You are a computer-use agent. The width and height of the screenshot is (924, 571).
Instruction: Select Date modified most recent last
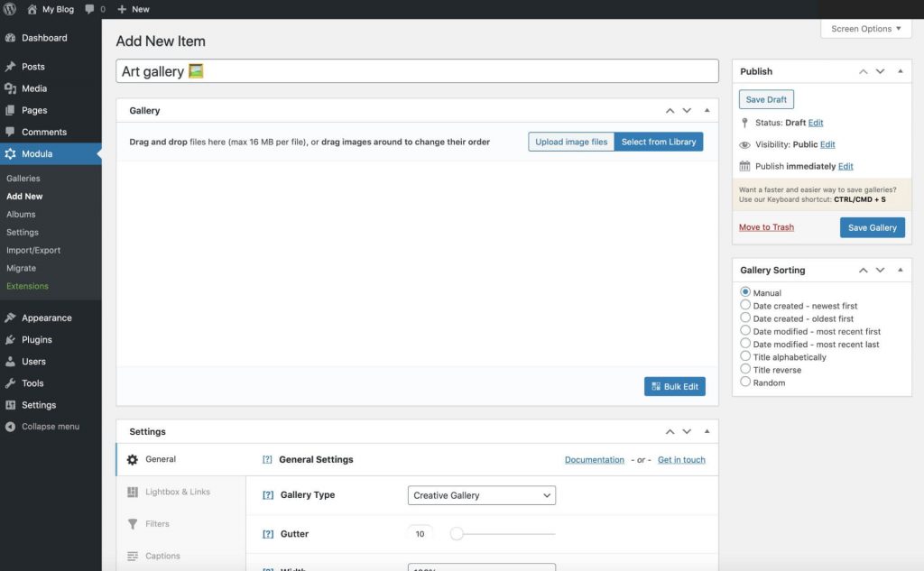745,344
